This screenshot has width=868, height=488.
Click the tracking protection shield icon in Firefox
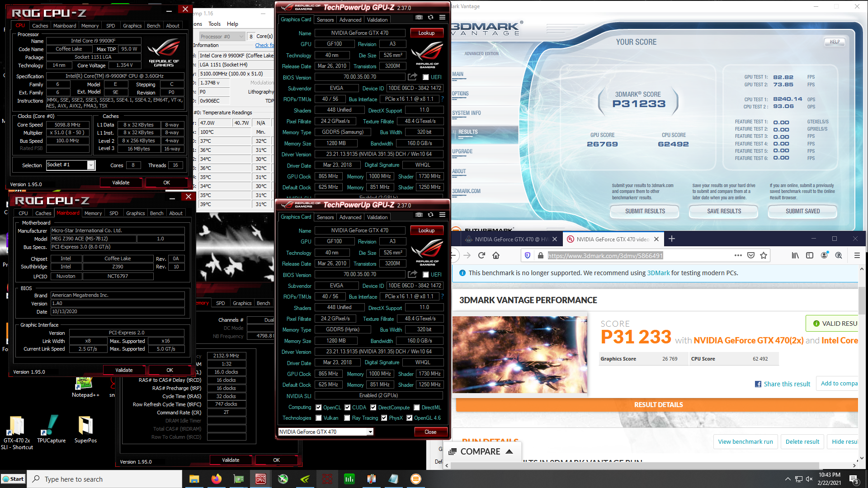527,256
